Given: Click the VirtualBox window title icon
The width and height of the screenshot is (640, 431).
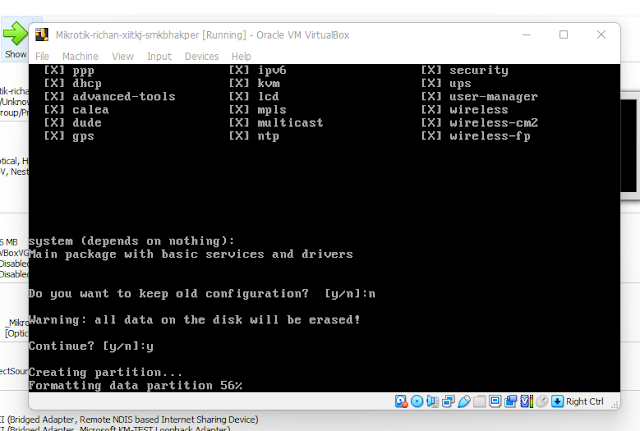Looking at the screenshot, I should (42, 35).
